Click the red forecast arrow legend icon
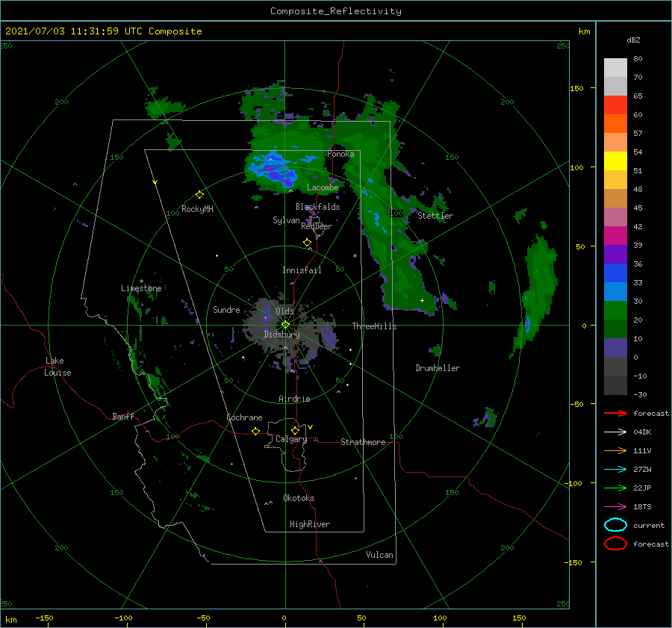Screen dimensions: 672x628 click(615, 413)
